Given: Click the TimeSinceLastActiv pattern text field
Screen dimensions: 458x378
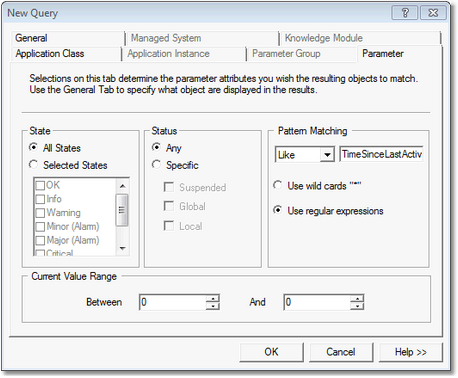Looking at the screenshot, I should pos(381,154).
